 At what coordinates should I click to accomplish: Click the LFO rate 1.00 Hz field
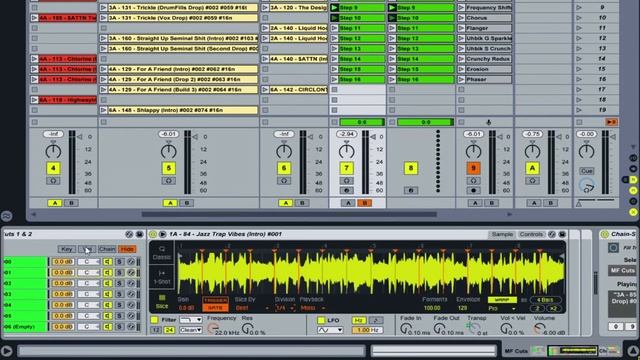[x=367, y=330]
